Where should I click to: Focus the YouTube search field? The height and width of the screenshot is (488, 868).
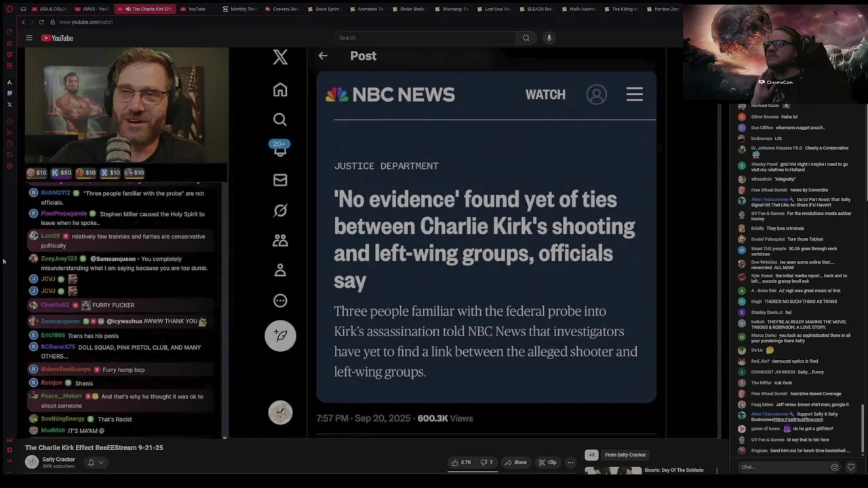tap(425, 38)
